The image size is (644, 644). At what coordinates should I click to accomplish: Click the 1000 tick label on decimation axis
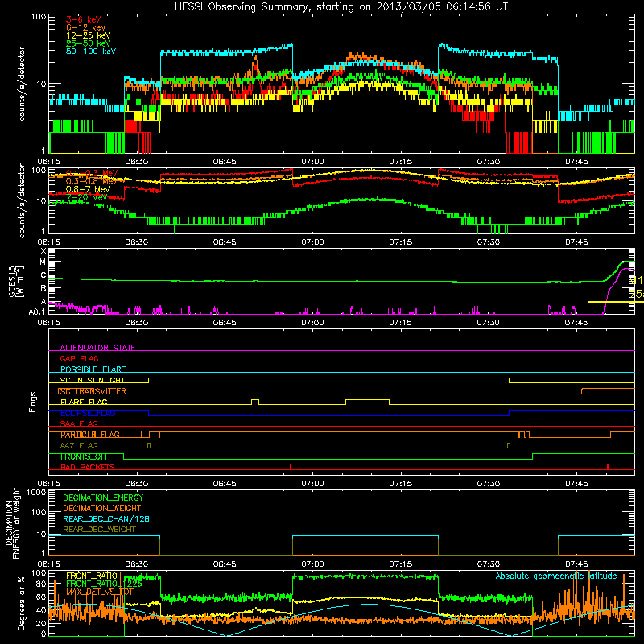pos(36,493)
